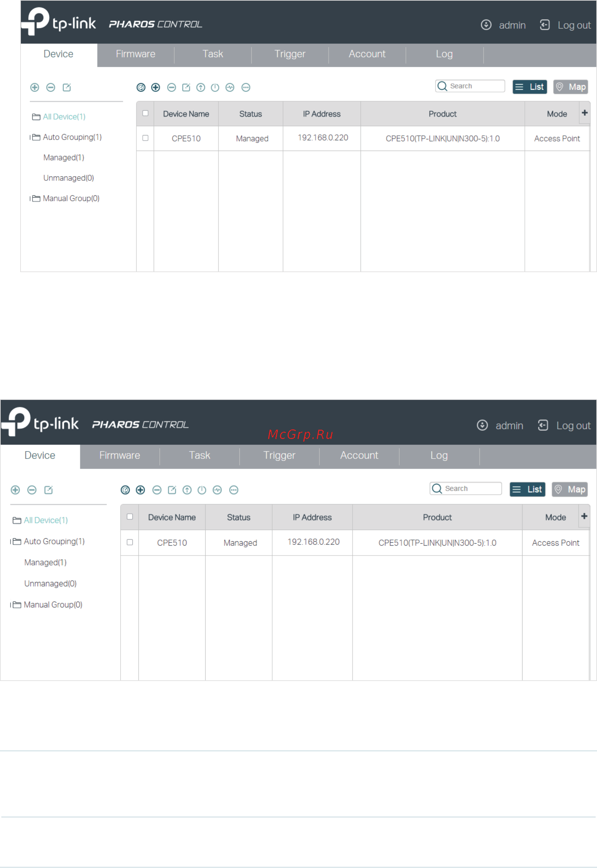Click the add group icon in lower window sidebar
The image size is (597, 868).
(15, 490)
